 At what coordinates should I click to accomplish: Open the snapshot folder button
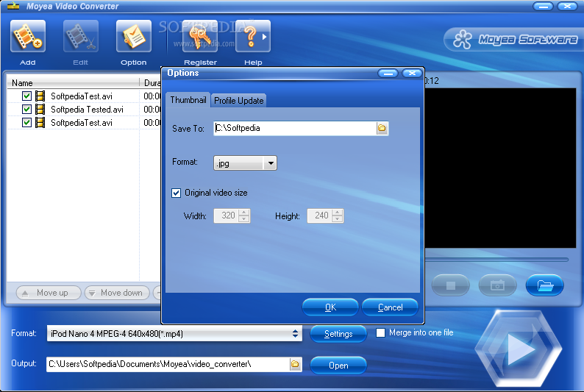pyautogui.click(x=544, y=285)
